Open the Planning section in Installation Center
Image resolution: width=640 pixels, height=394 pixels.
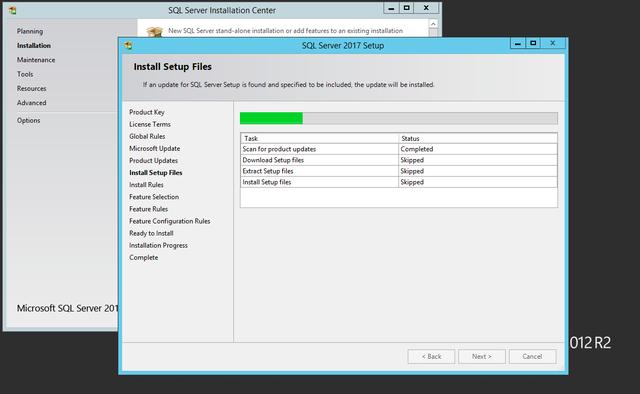(x=30, y=31)
